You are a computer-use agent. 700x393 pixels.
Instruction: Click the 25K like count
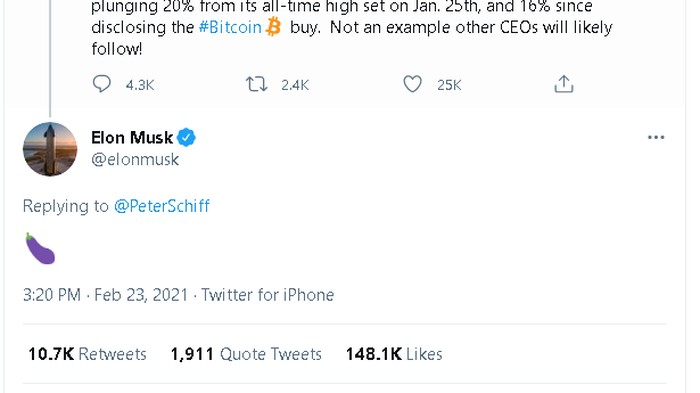(449, 85)
